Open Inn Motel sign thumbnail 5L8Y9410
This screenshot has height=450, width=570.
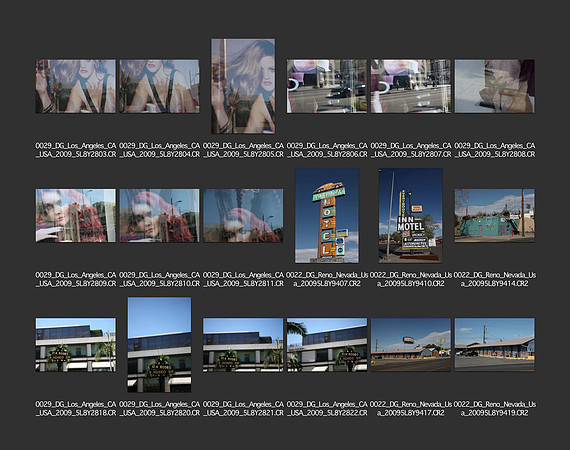click(411, 215)
